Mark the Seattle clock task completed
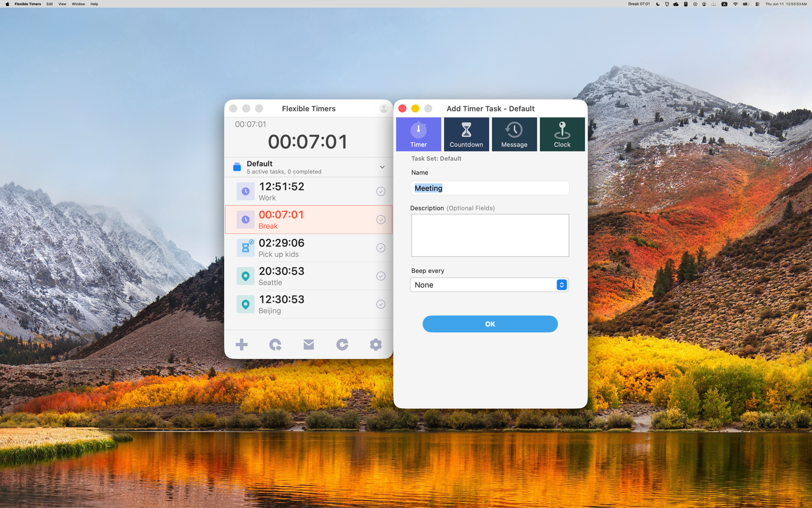 (x=381, y=276)
